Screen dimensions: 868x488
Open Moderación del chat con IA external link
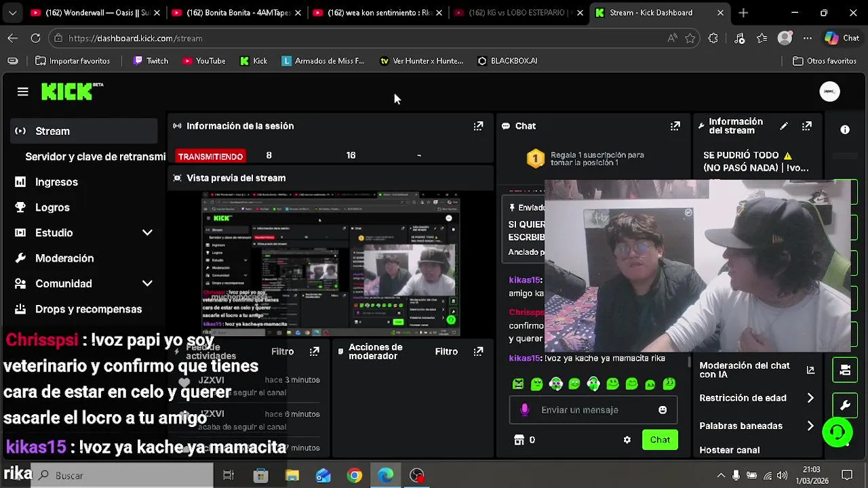point(810,370)
